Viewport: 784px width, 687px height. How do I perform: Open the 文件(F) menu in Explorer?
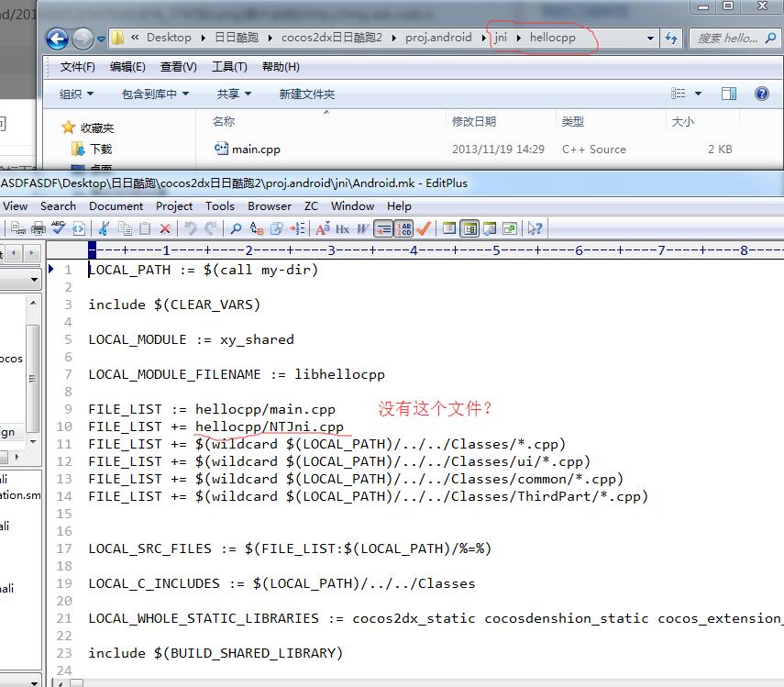point(78,67)
